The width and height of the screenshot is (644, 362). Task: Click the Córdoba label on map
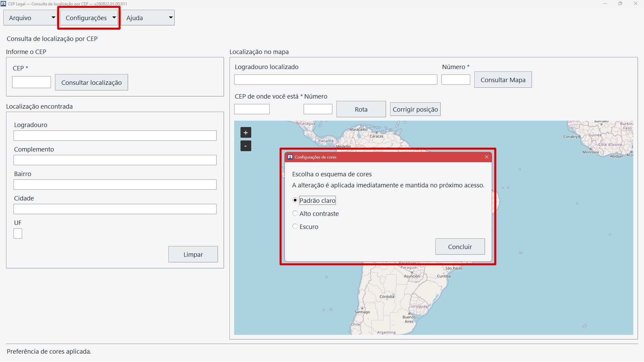[x=387, y=297]
